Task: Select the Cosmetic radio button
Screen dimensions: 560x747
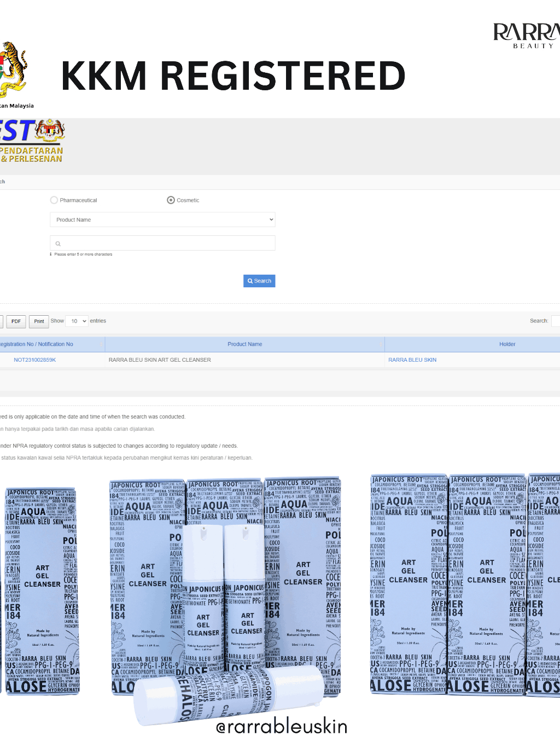Action: [171, 200]
